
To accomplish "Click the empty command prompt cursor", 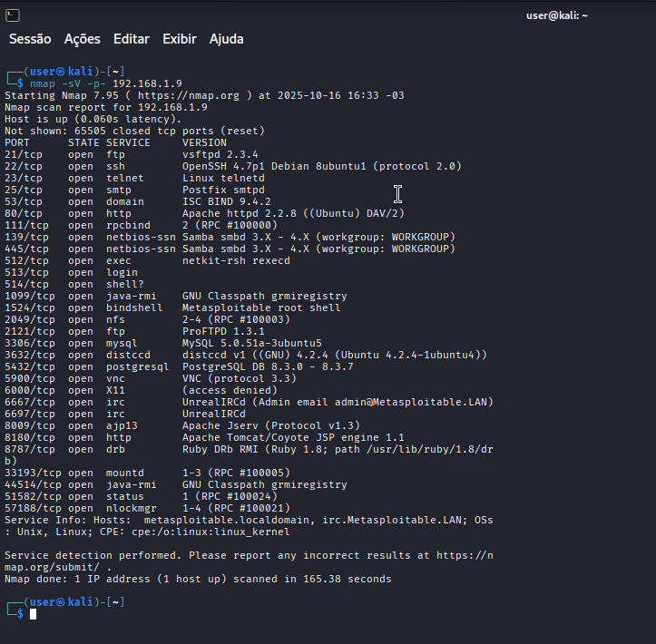I will click(33, 614).
